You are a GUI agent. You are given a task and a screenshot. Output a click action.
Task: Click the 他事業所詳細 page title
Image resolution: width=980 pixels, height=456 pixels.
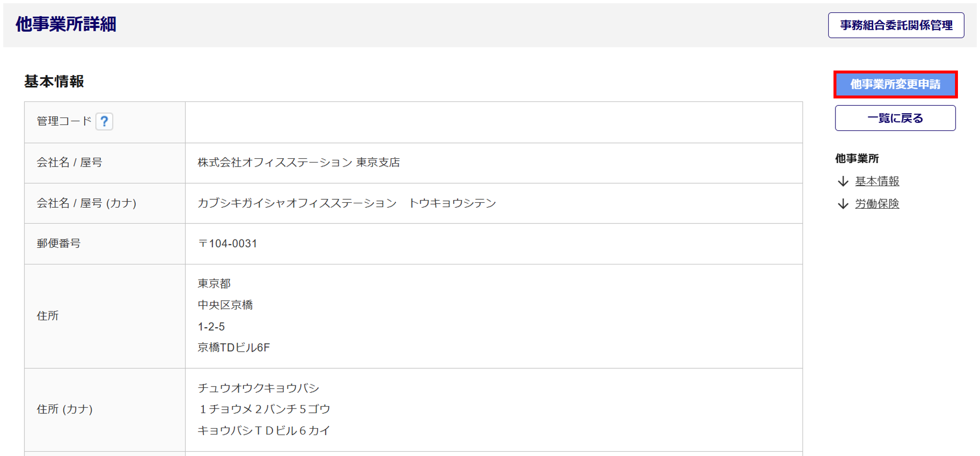point(66,24)
